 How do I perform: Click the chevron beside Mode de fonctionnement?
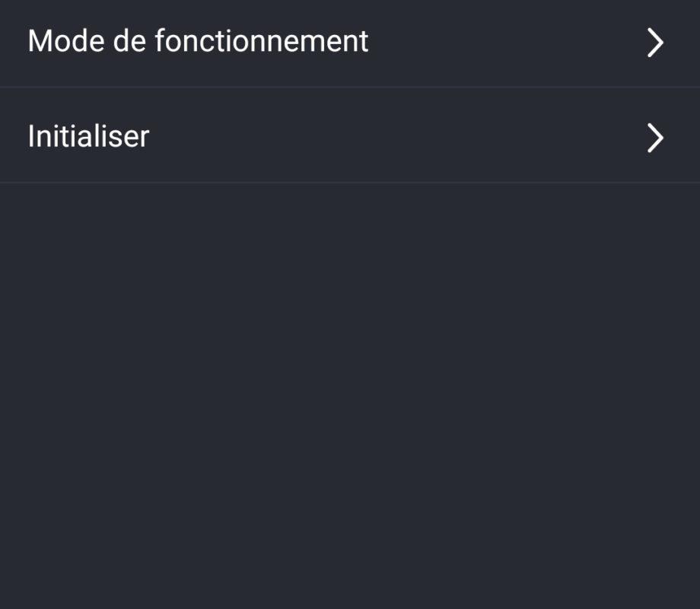pos(655,43)
